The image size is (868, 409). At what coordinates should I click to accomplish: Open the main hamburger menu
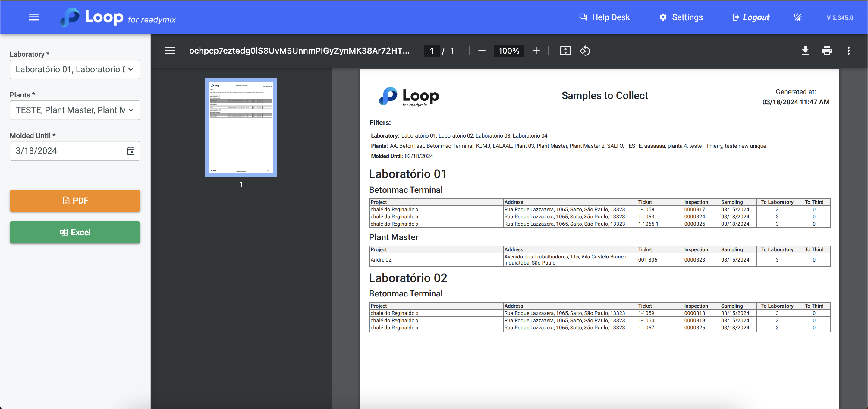pos(34,17)
